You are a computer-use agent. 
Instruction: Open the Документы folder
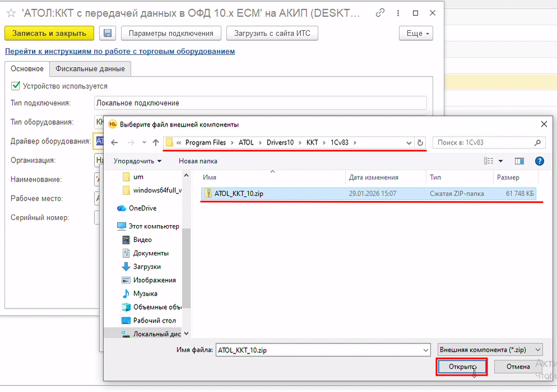coord(145,253)
